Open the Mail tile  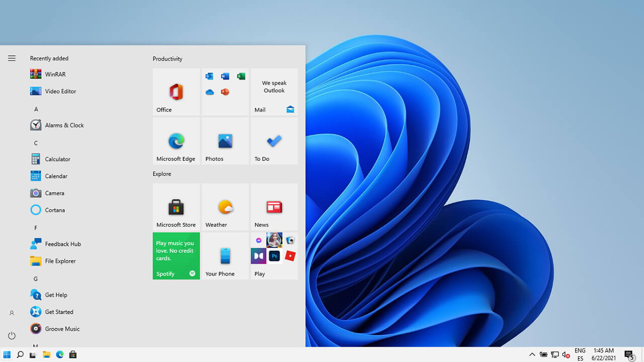(x=274, y=92)
